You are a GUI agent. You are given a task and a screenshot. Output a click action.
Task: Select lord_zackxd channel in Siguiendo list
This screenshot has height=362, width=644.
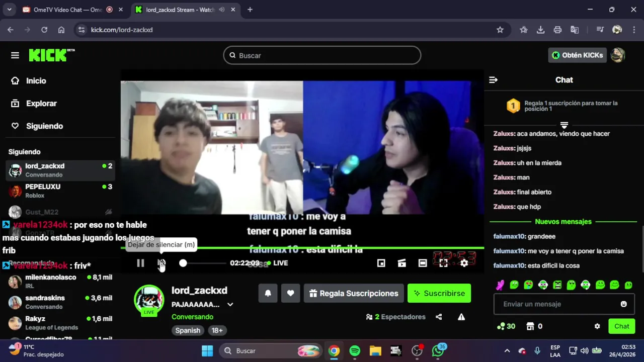[x=60, y=170]
